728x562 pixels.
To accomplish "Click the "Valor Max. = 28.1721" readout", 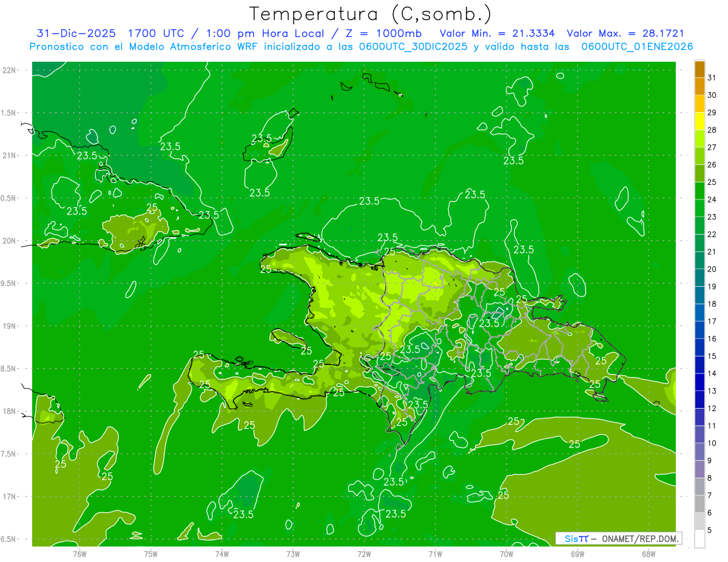I will point(625,33).
